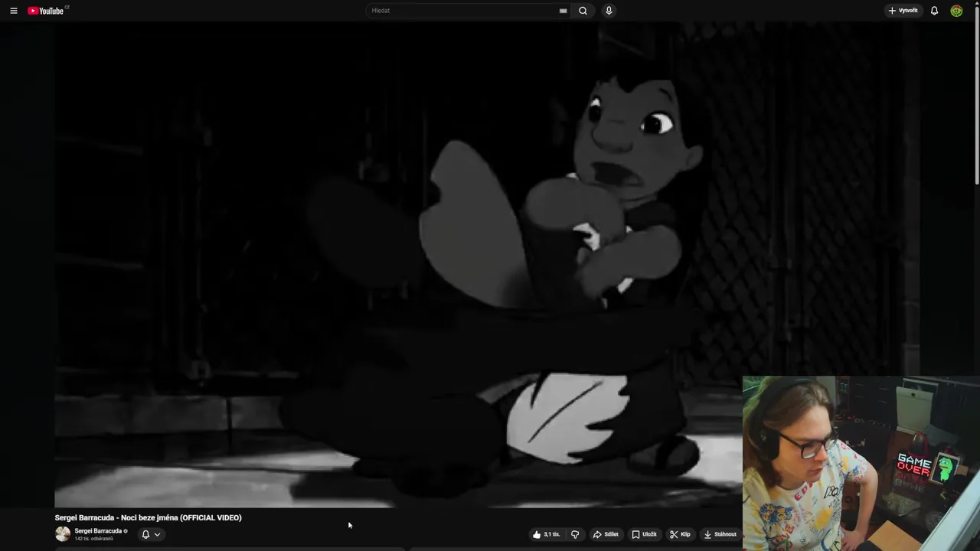
Task: Create a clip using Klip button
Action: click(680, 534)
